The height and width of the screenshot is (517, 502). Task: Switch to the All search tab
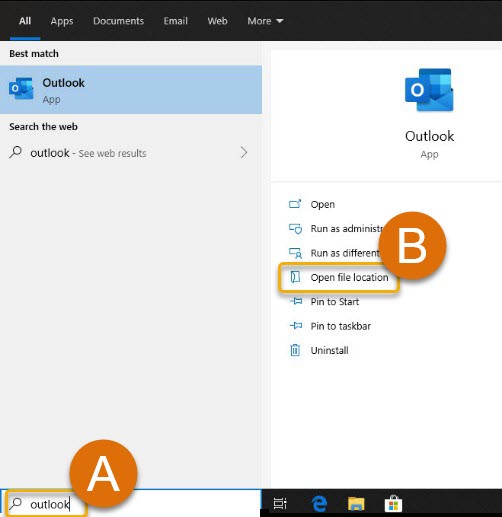tap(25, 21)
